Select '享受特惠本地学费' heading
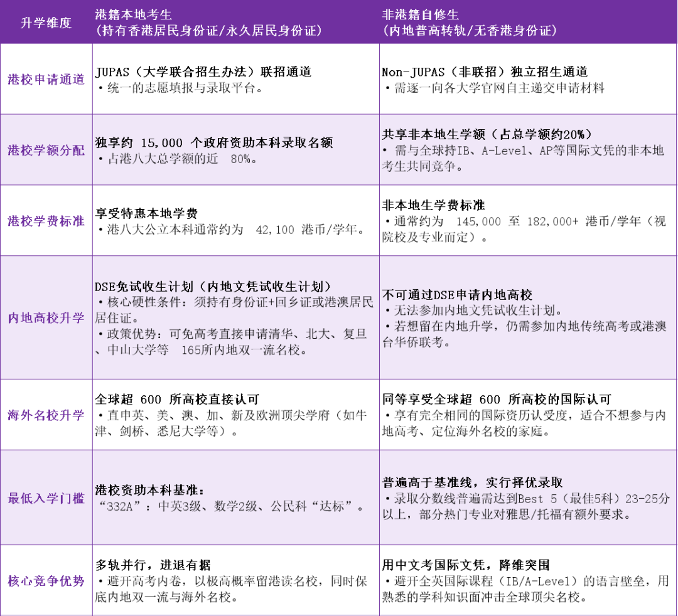Viewport: 678px width, 616px height. point(146,213)
